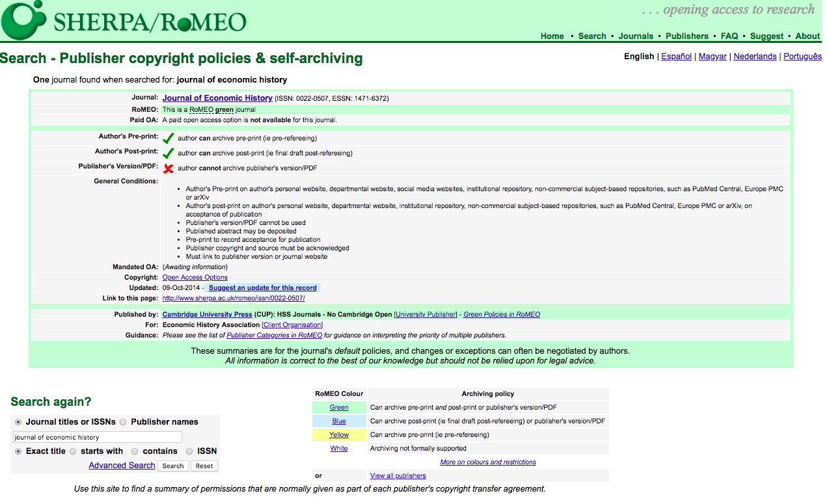Click the red cross beside Publisher's Version/PDF

point(169,168)
